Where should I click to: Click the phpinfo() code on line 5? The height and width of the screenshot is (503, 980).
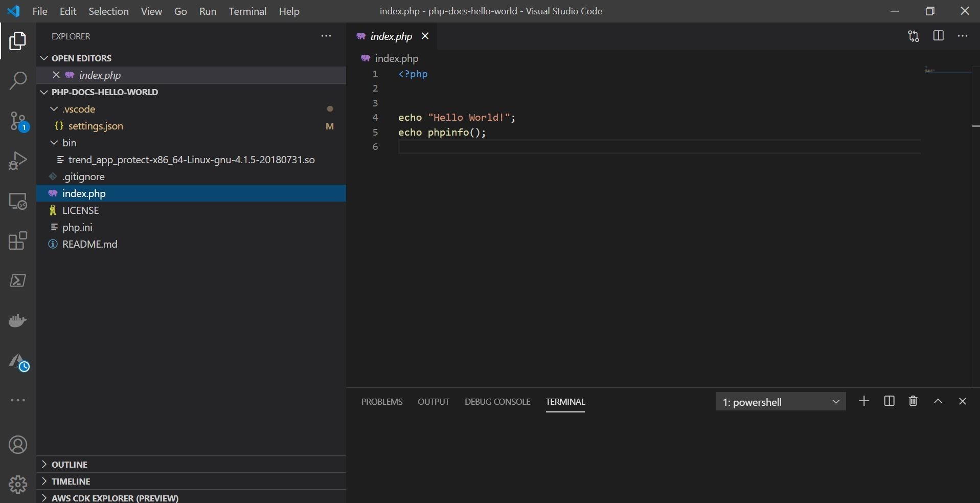pos(457,133)
